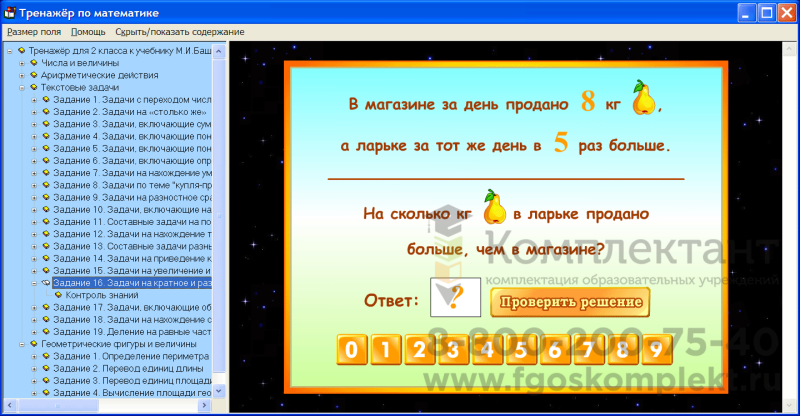Click icon beside Задание 8. Задачи по теме
800x416 pixels.
[x=46, y=185]
